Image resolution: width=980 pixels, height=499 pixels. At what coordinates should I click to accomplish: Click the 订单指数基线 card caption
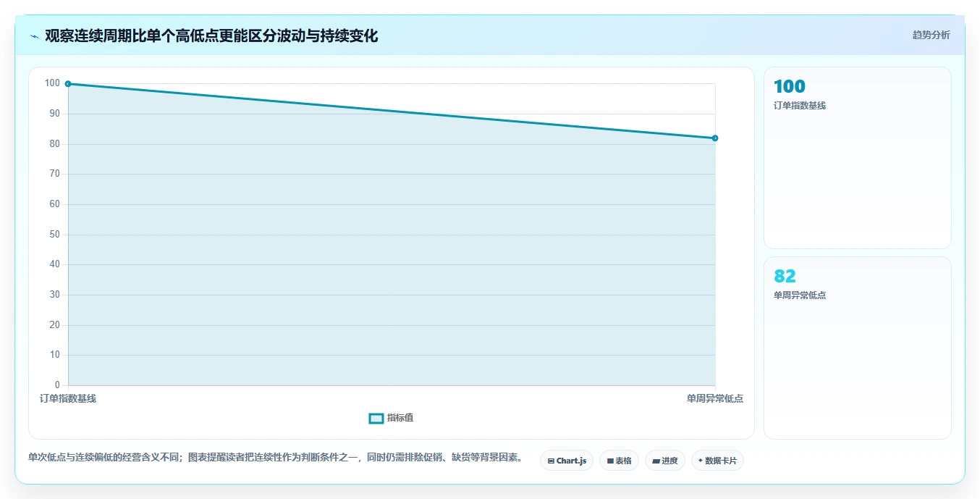pyautogui.click(x=800, y=106)
